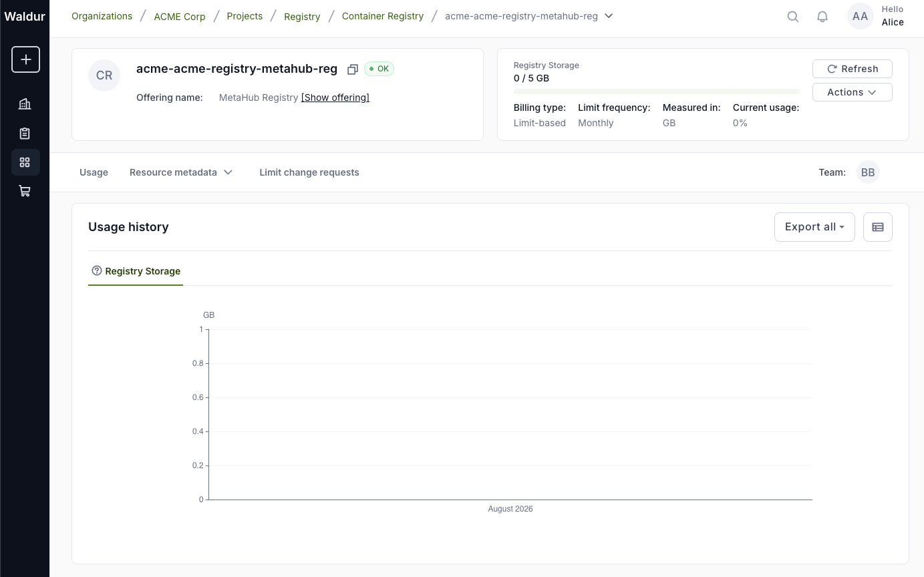Click the Registry Storage help question icon
Image resolution: width=924 pixels, height=577 pixels.
coord(97,270)
